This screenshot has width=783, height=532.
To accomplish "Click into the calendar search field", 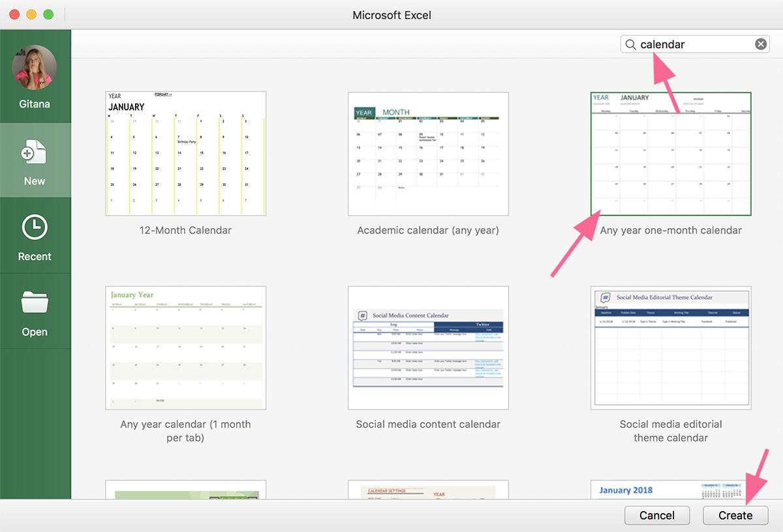I will (x=695, y=44).
